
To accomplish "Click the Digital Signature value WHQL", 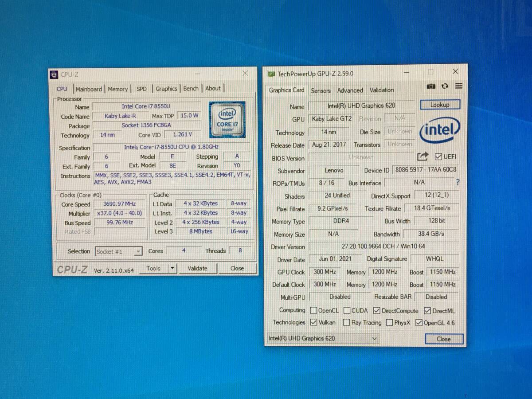I will coord(434,259).
